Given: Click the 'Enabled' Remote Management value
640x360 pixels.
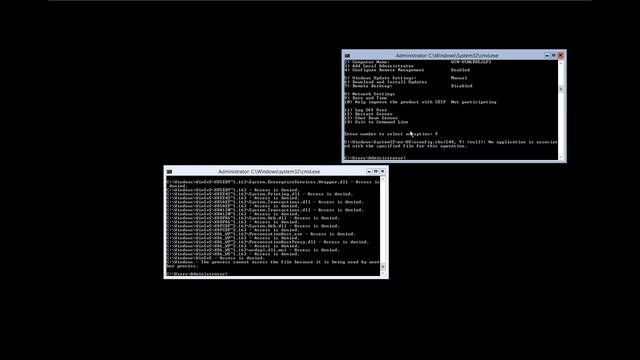Looking at the screenshot, I should pyautogui.click(x=460, y=70).
